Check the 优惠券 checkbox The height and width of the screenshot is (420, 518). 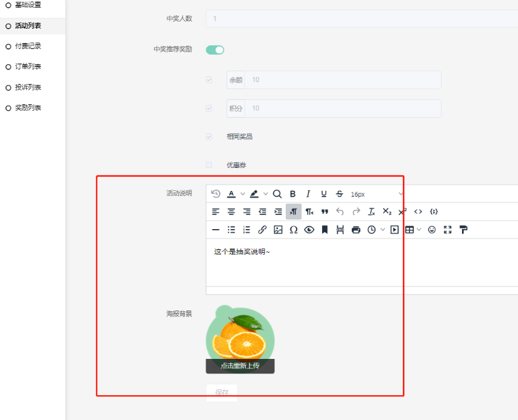[x=209, y=165]
